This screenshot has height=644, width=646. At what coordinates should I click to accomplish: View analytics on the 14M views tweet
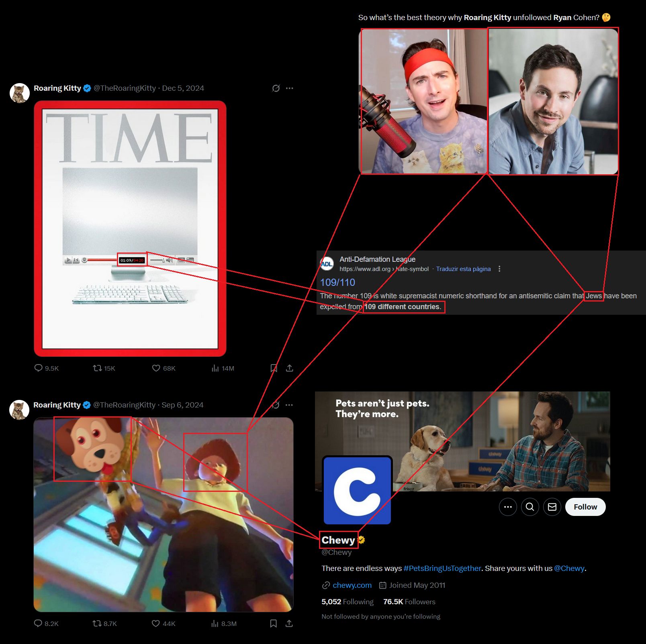click(215, 368)
